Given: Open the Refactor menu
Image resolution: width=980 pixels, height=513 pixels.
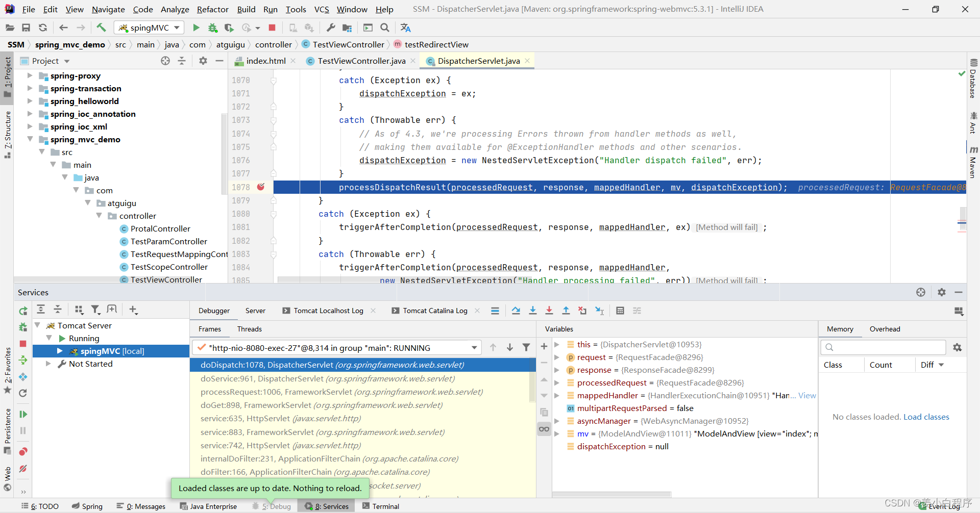Looking at the screenshot, I should [x=212, y=9].
